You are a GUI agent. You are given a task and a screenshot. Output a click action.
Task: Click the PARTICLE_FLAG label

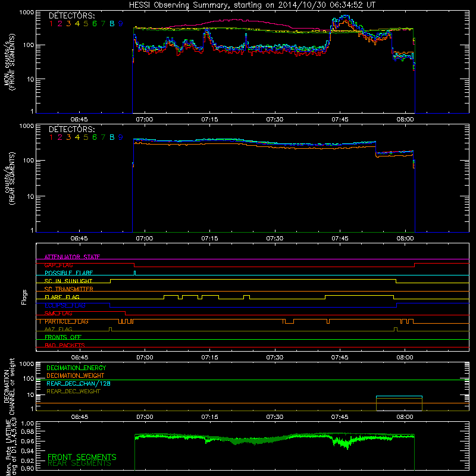67,321
